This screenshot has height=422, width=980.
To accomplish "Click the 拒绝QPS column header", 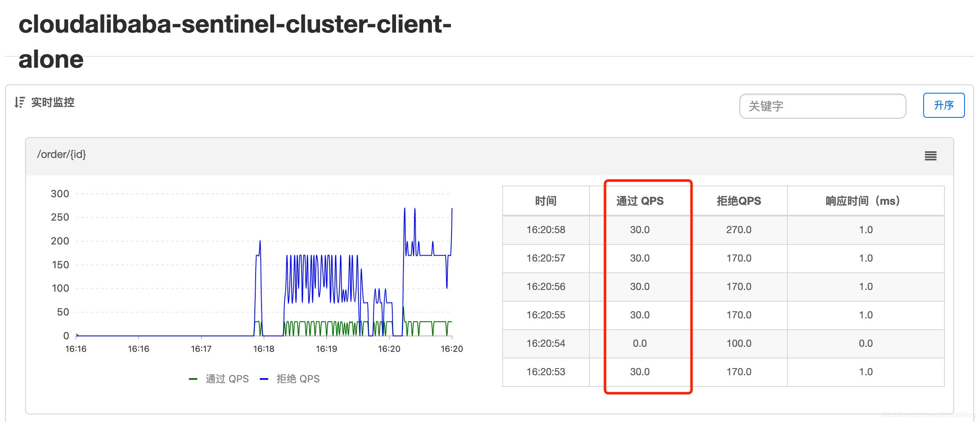I will [739, 201].
